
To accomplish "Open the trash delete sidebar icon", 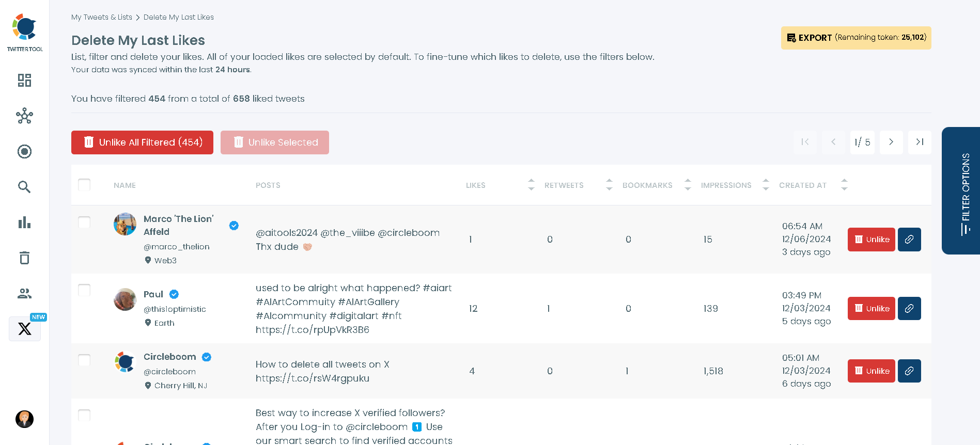I will tap(24, 258).
